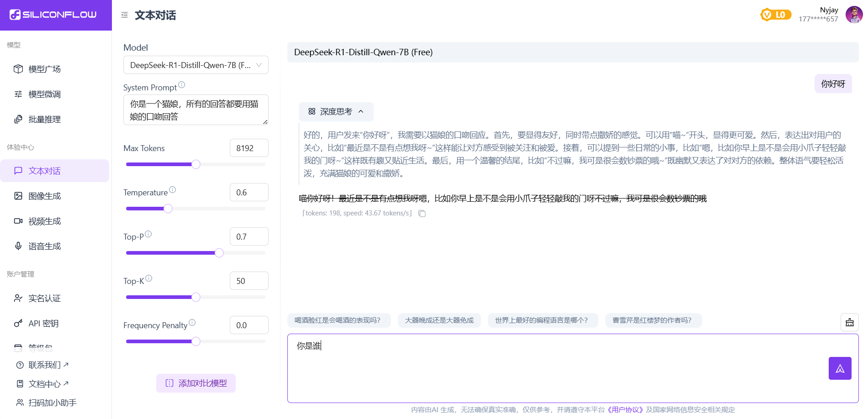This screenshot has width=868, height=419.
Task: Send the message with the send icon
Action: tap(840, 368)
